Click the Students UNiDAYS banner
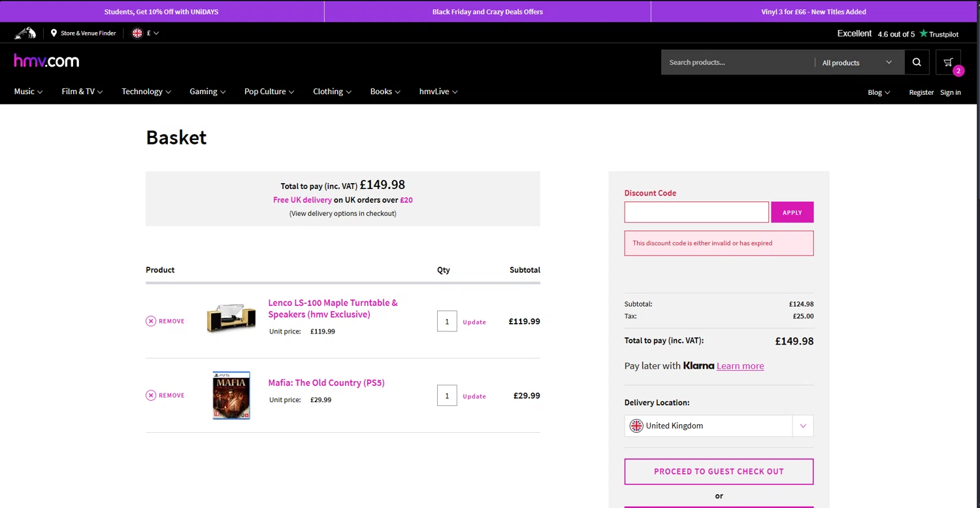Screen dimensions: 980x508 pos(161,12)
